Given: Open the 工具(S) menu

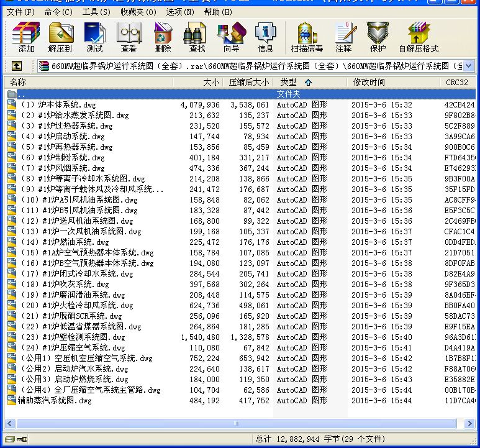Looking at the screenshot, I should click(x=96, y=12).
